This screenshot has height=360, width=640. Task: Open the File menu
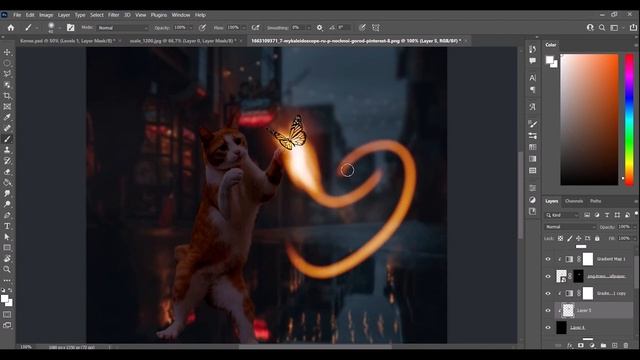coord(17,15)
